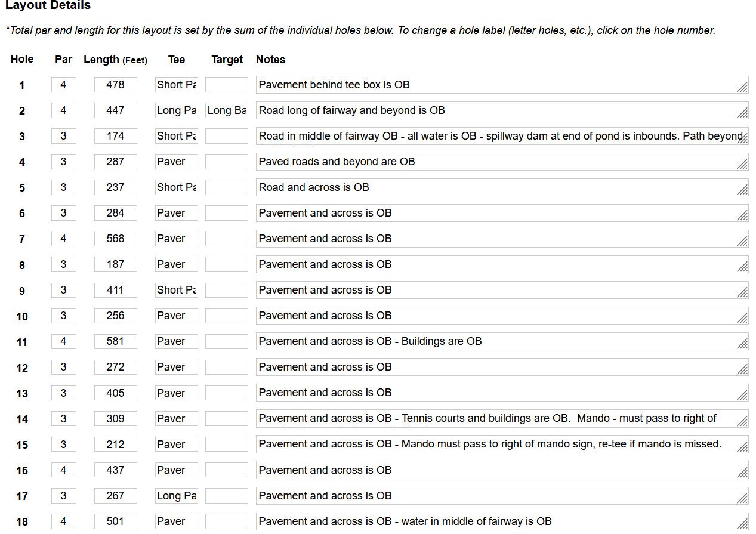Click the empty Target field for hole 9

(227, 290)
